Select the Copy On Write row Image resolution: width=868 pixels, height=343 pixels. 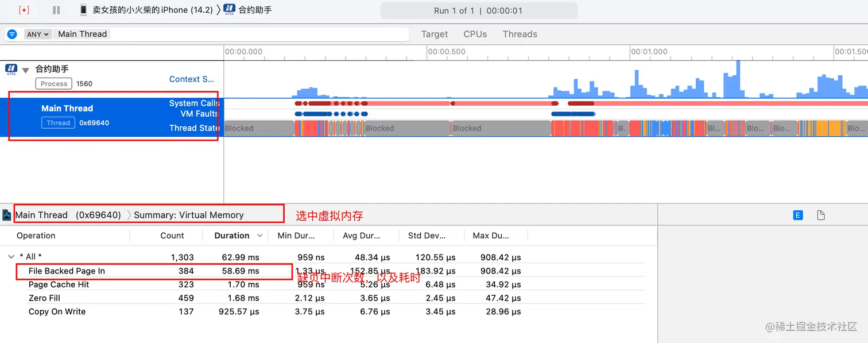323,311
